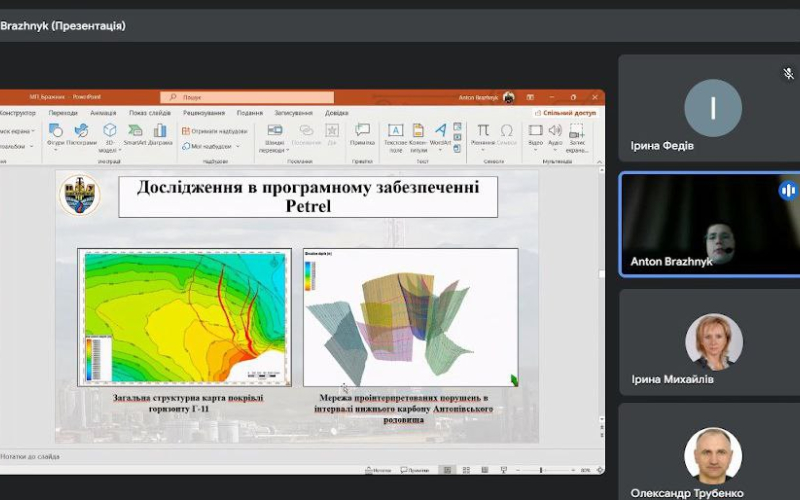The image size is (800, 500).
Task: Start slide show from status bar
Action: coord(504,470)
